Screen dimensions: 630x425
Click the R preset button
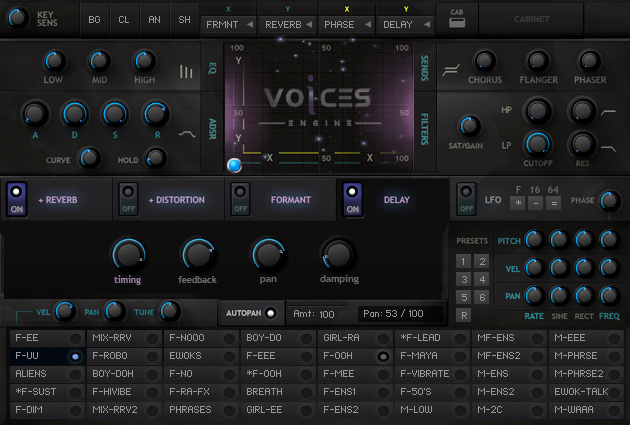pos(463,315)
